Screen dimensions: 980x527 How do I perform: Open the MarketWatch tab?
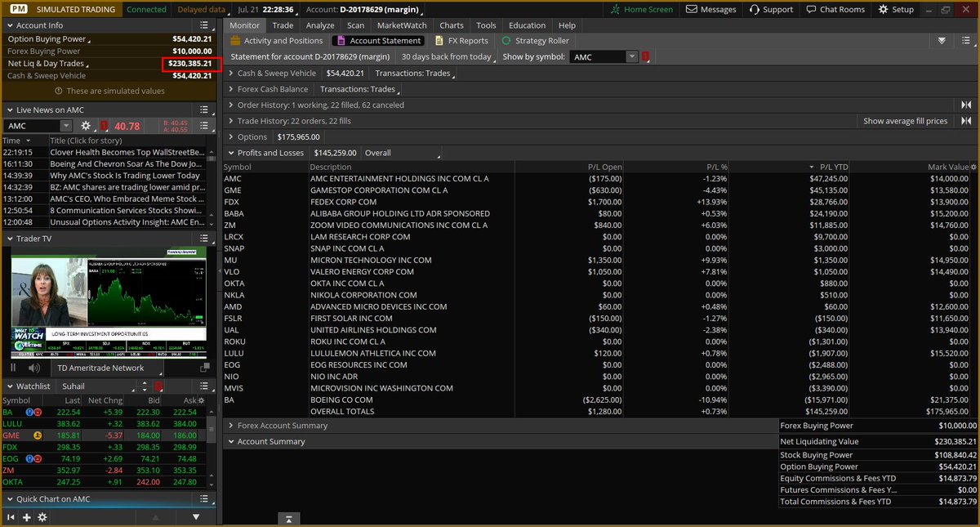point(401,25)
